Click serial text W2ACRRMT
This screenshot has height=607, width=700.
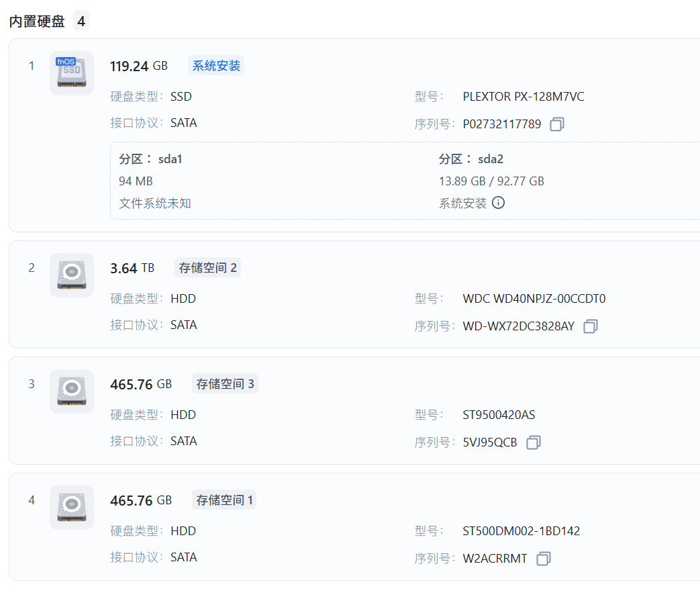(495, 558)
